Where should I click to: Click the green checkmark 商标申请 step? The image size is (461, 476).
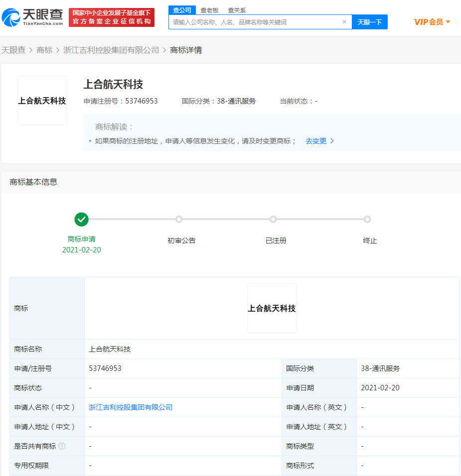coord(81,219)
